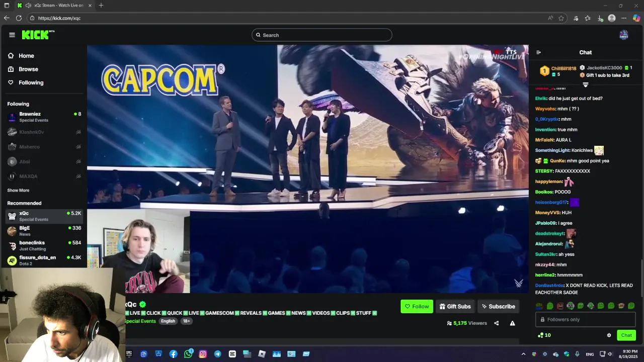Open recommended BigE channel

[44, 231]
